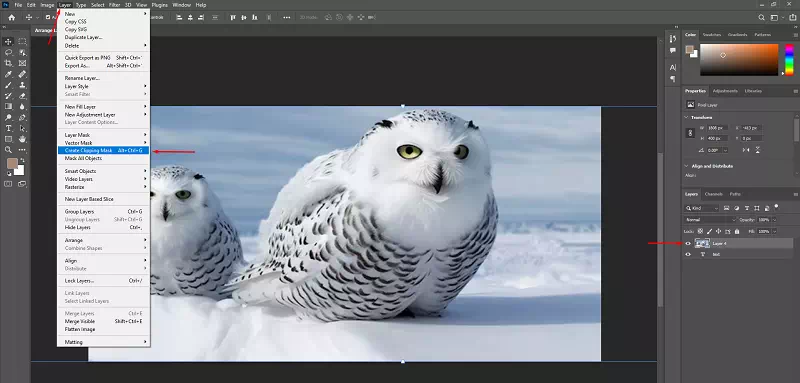Select the Move tool in the toolbox
The image size is (800, 383).
pyautogui.click(x=9, y=41)
